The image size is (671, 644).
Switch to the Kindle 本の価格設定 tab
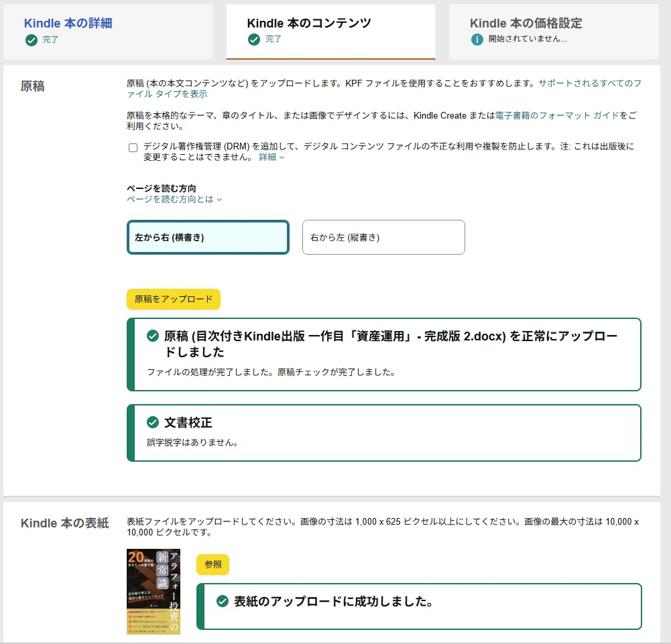[x=553, y=31]
